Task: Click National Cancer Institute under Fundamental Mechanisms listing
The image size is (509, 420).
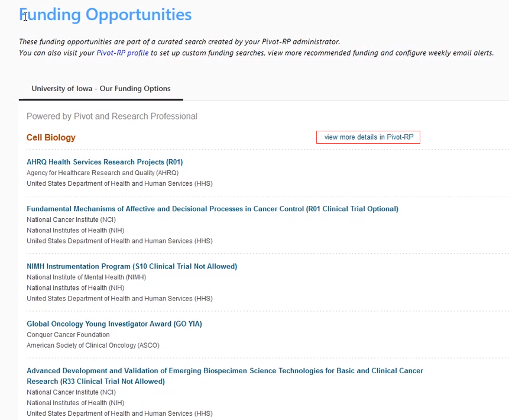Action: 71,220
